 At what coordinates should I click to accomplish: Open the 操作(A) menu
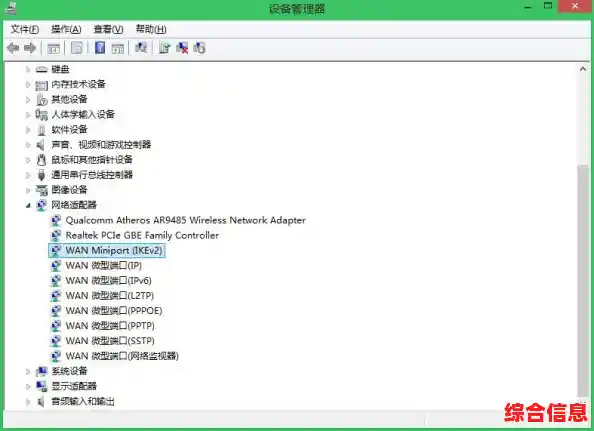(66, 29)
